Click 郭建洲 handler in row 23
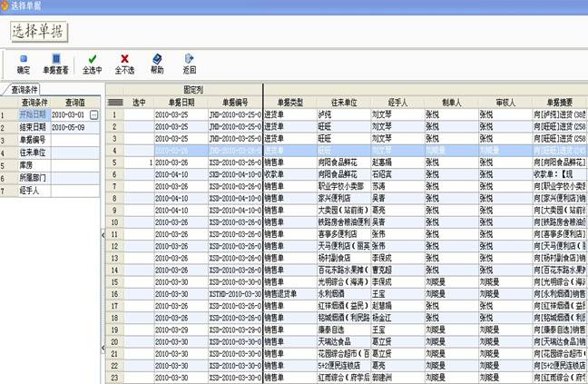Viewport: 588px width, 384px height. click(x=382, y=378)
